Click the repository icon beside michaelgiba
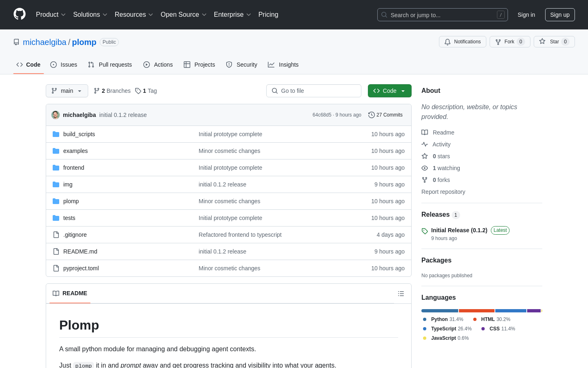This screenshot has width=588, height=368. tap(16, 42)
